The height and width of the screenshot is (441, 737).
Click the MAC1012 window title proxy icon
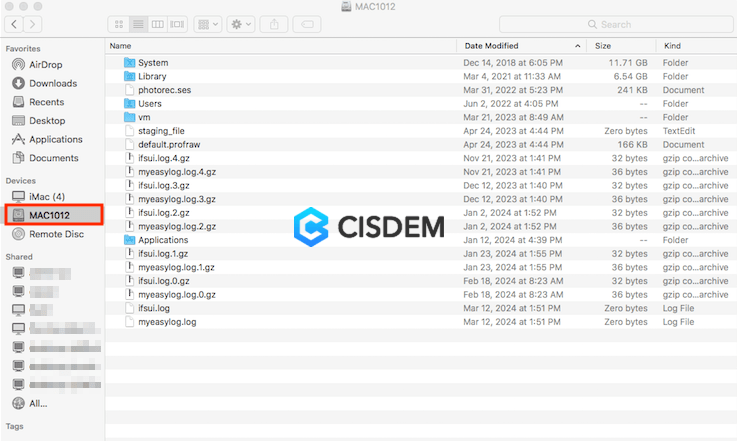coord(346,7)
